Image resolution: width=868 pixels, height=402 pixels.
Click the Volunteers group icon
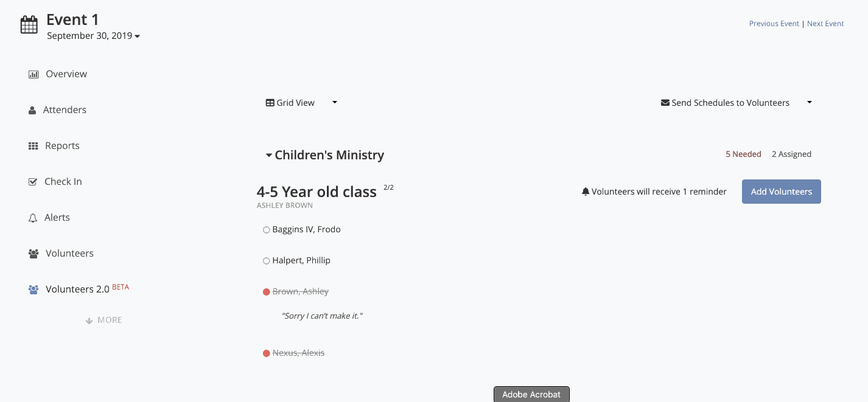pos(33,254)
